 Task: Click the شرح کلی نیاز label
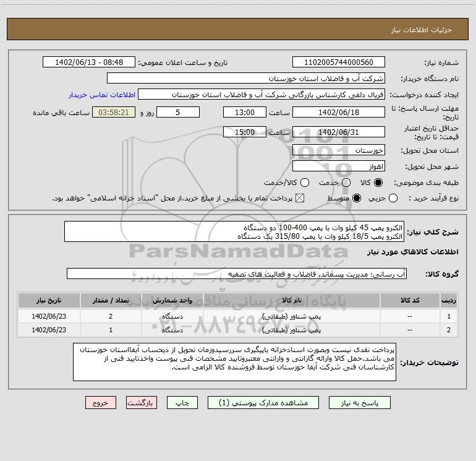[433, 232]
